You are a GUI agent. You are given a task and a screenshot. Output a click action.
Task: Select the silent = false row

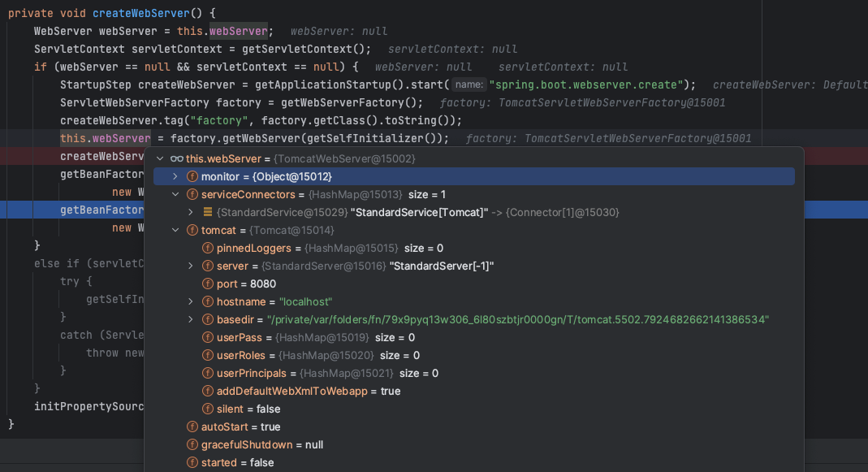point(474,409)
